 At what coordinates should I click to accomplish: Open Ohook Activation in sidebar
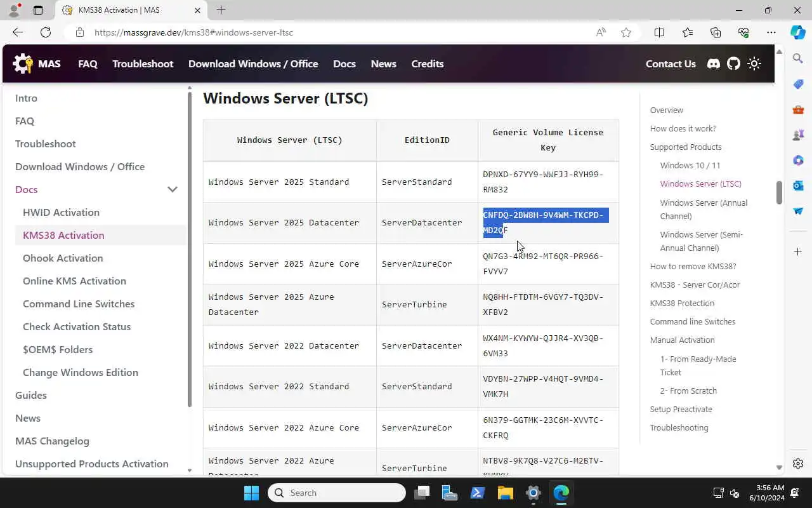click(x=63, y=258)
